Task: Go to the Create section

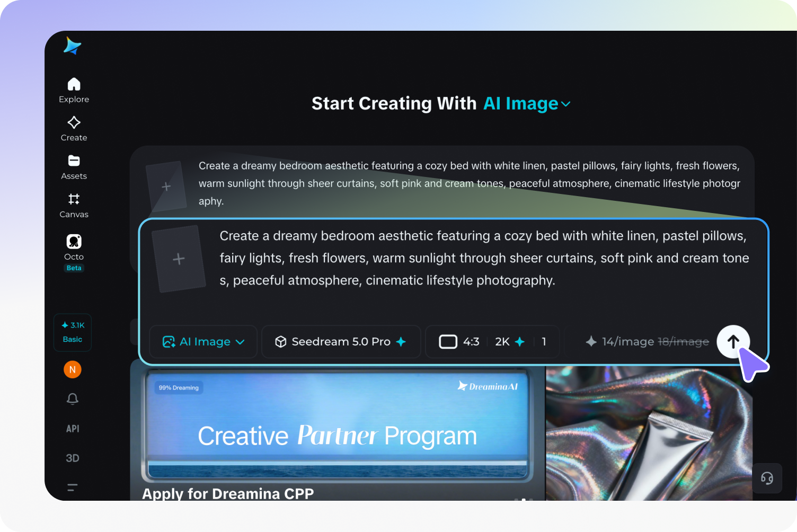Action: [74, 129]
